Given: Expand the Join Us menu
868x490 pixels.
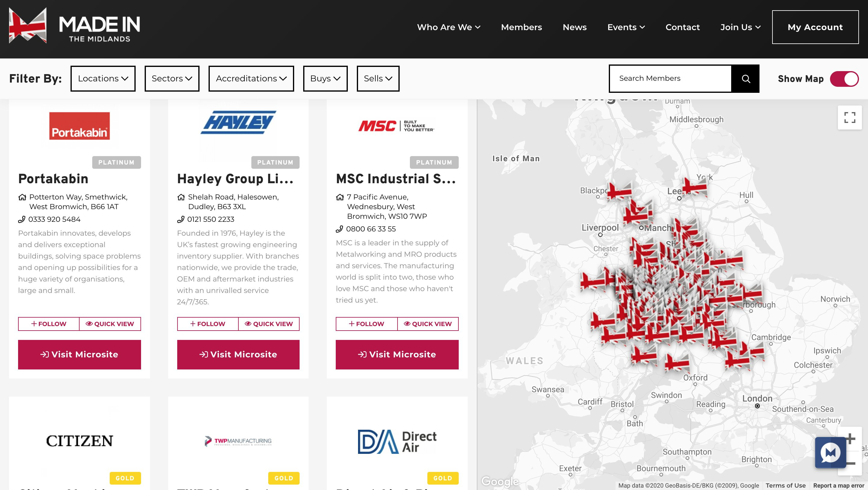Looking at the screenshot, I should click(x=740, y=27).
